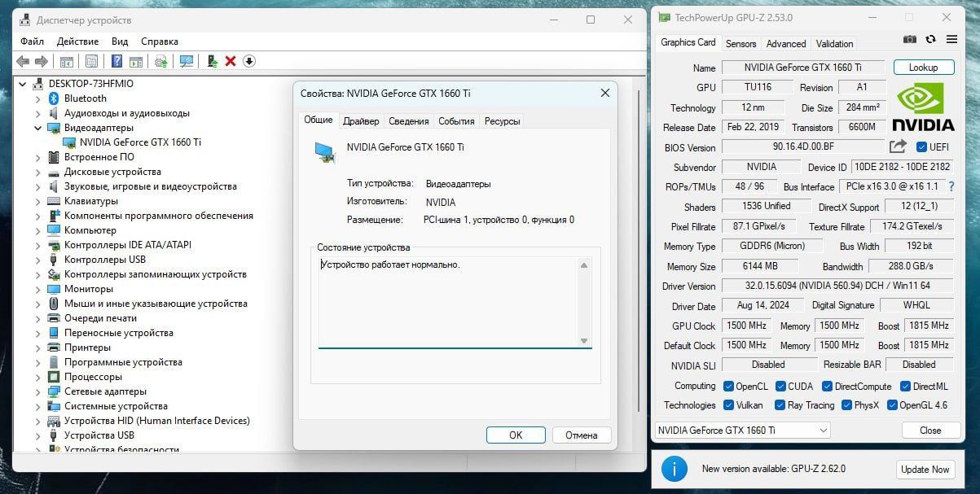980x494 pixels.
Task: Collapse the Видеоадаптеры tree node
Action: (37, 128)
